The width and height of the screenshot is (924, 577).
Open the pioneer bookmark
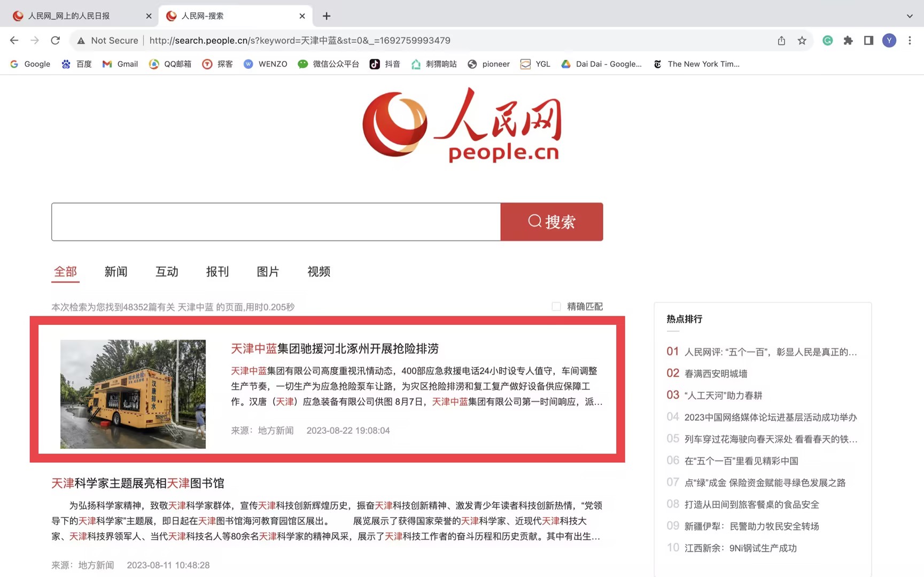coord(489,64)
